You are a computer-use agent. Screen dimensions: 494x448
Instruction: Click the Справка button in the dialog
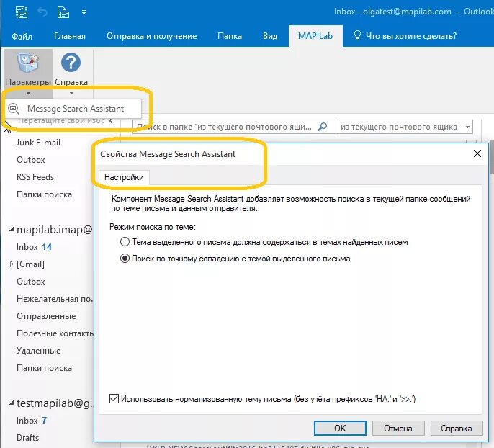point(457,428)
